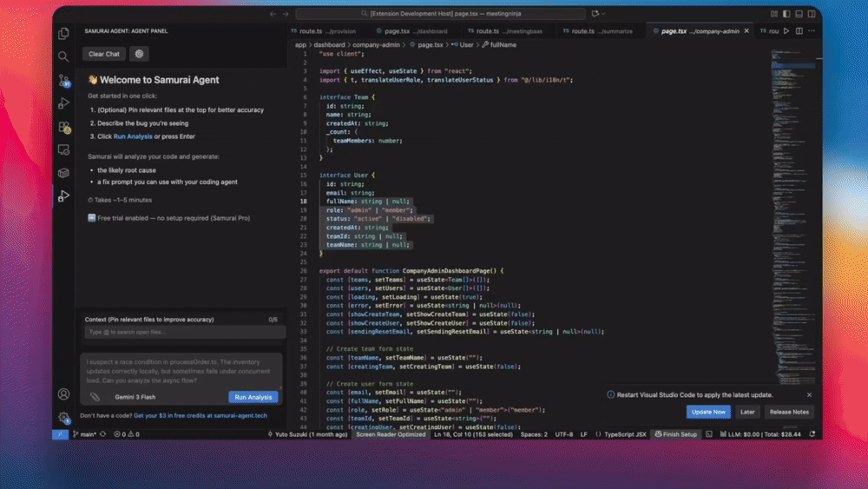Open the Samurai Agent activity bar view
The width and height of the screenshot is (868, 489).
[63, 196]
